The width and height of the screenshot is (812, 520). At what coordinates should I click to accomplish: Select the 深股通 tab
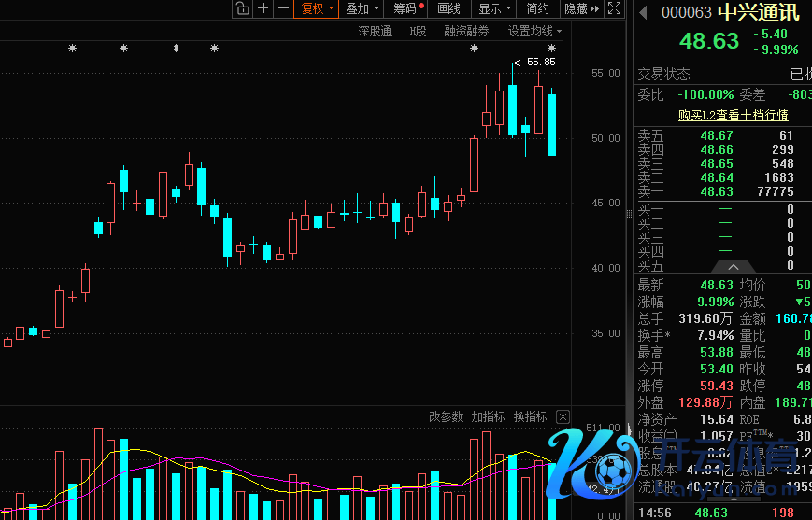pos(375,31)
